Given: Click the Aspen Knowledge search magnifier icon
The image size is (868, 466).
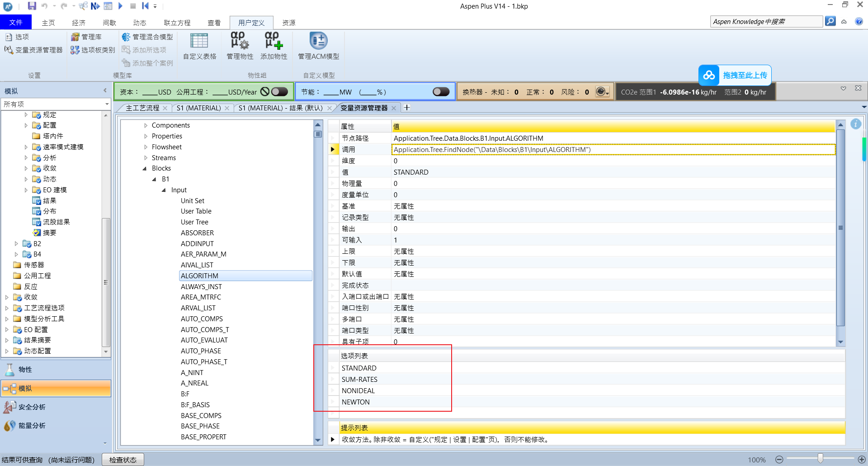Looking at the screenshot, I should pyautogui.click(x=830, y=21).
